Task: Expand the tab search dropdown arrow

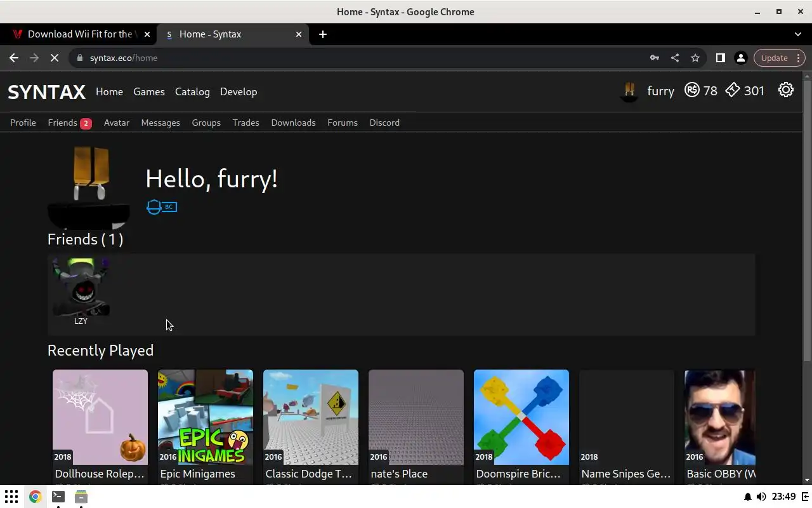Action: [x=798, y=34]
